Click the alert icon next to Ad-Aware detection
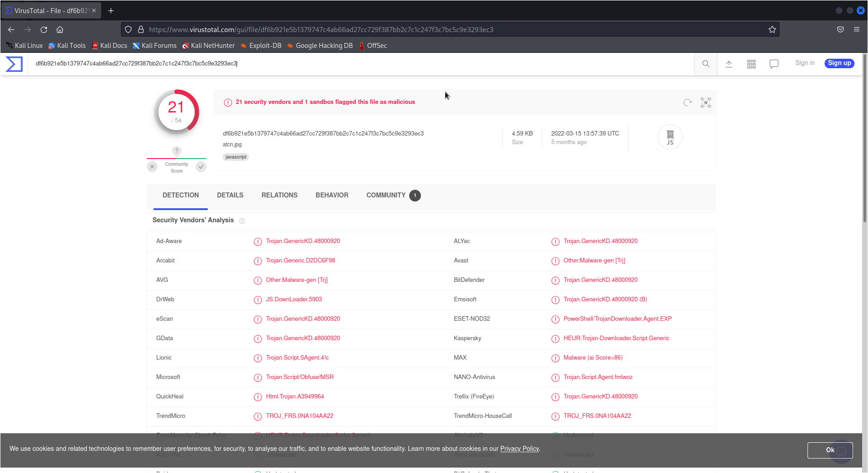The height and width of the screenshot is (473, 868). click(x=258, y=242)
